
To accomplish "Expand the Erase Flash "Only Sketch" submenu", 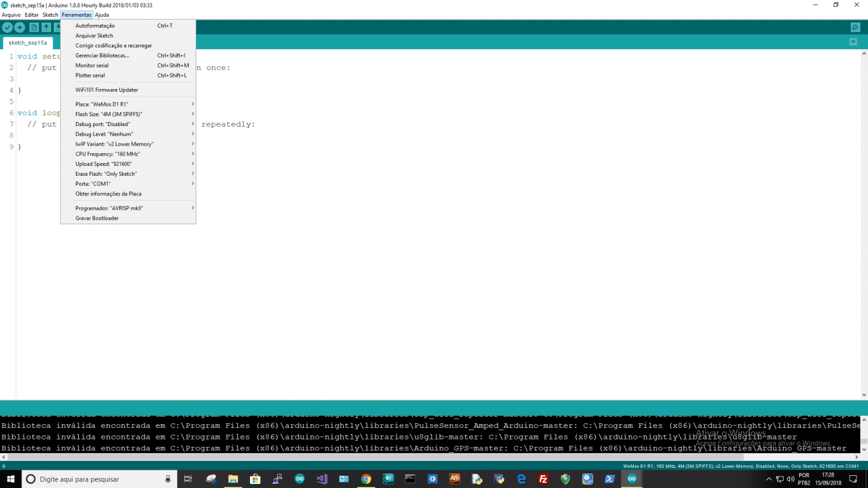I will click(128, 173).
